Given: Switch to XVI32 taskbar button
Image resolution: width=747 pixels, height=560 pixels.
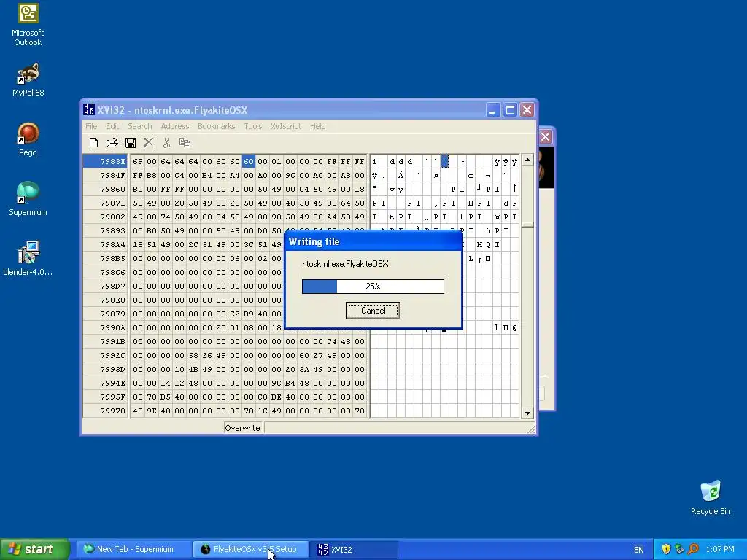Looking at the screenshot, I should point(354,549).
